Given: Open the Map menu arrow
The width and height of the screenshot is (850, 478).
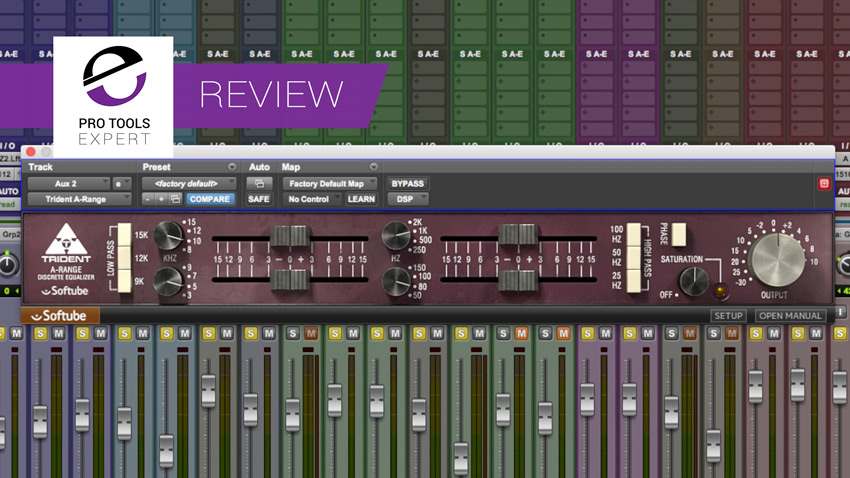Looking at the screenshot, I should click(x=374, y=166).
